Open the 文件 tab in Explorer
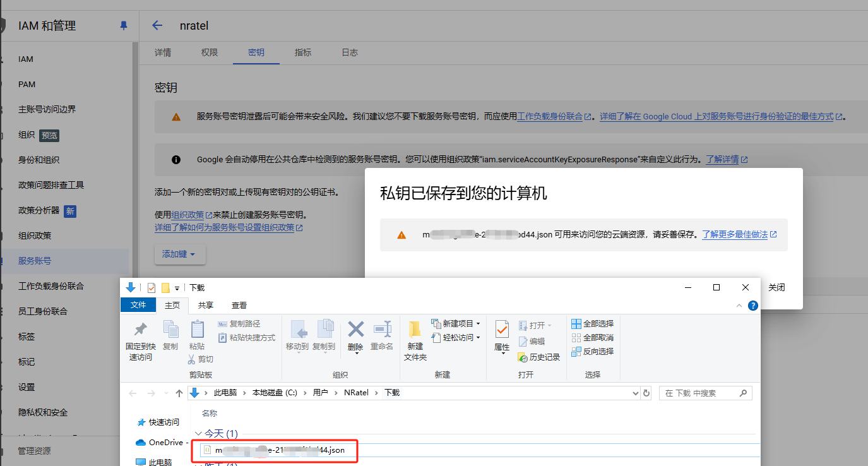 pos(138,305)
